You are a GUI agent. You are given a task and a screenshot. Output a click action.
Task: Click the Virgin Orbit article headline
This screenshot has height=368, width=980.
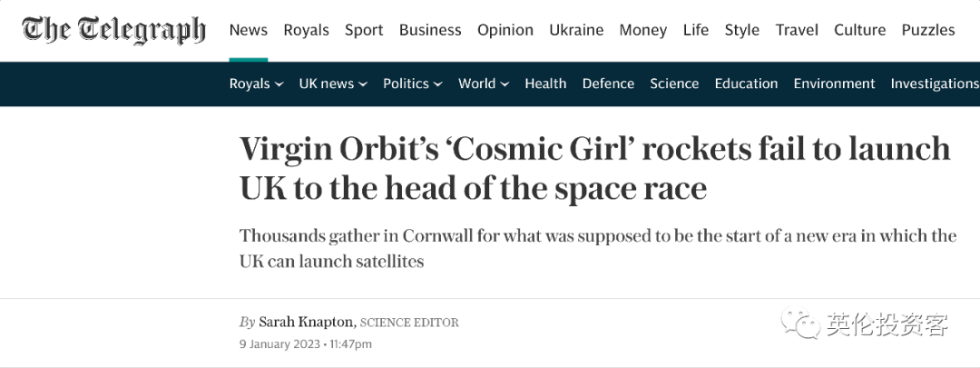click(x=595, y=168)
